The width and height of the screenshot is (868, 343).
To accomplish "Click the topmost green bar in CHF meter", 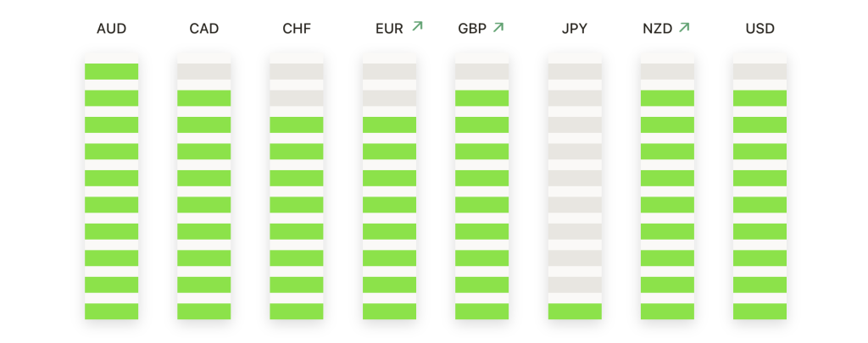I will click(297, 125).
